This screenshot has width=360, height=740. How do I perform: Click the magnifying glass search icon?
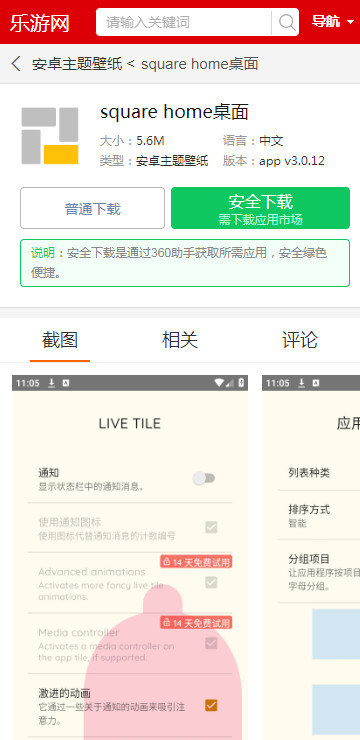[x=286, y=22]
